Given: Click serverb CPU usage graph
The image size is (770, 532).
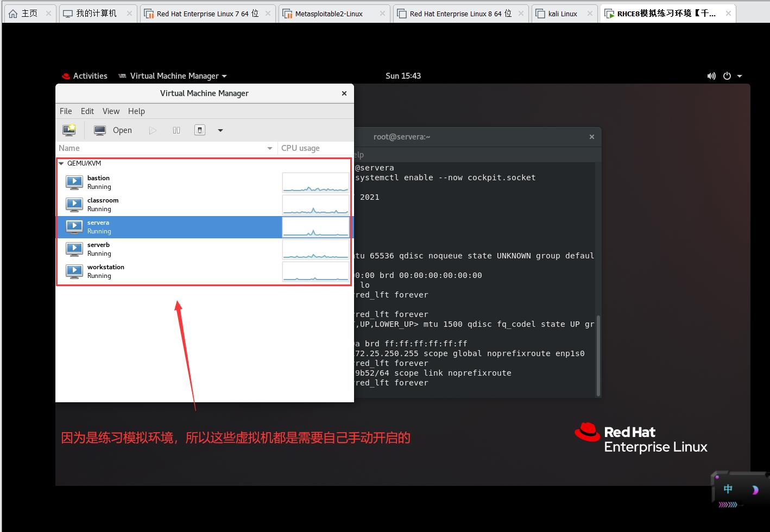Looking at the screenshot, I should click(x=315, y=249).
